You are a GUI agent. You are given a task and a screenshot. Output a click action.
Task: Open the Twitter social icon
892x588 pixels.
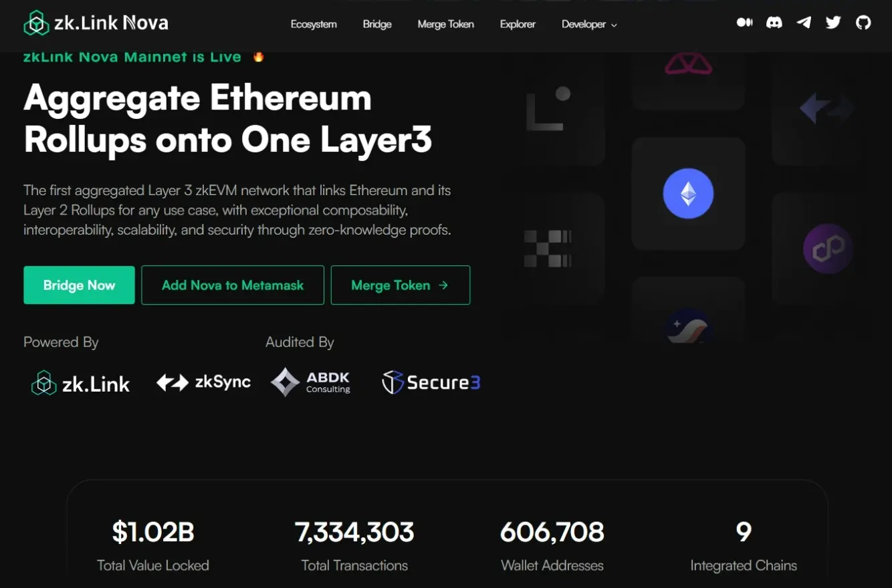[x=833, y=23]
